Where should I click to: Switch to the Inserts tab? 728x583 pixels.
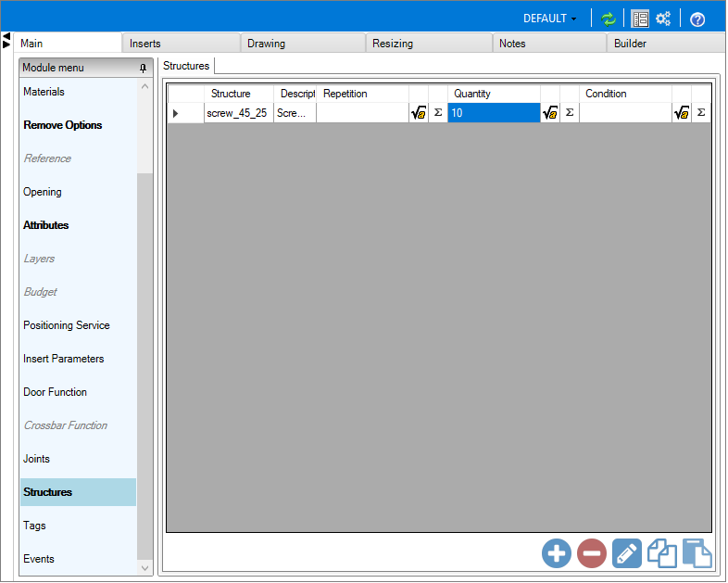point(181,44)
